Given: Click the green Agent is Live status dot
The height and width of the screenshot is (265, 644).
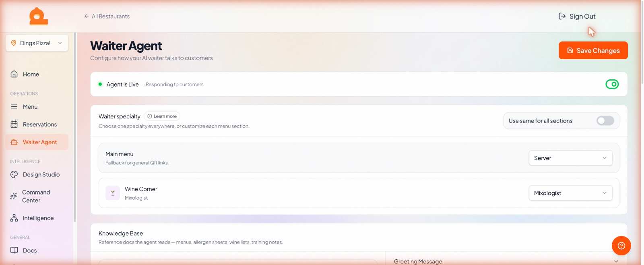Looking at the screenshot, I should 100,84.
